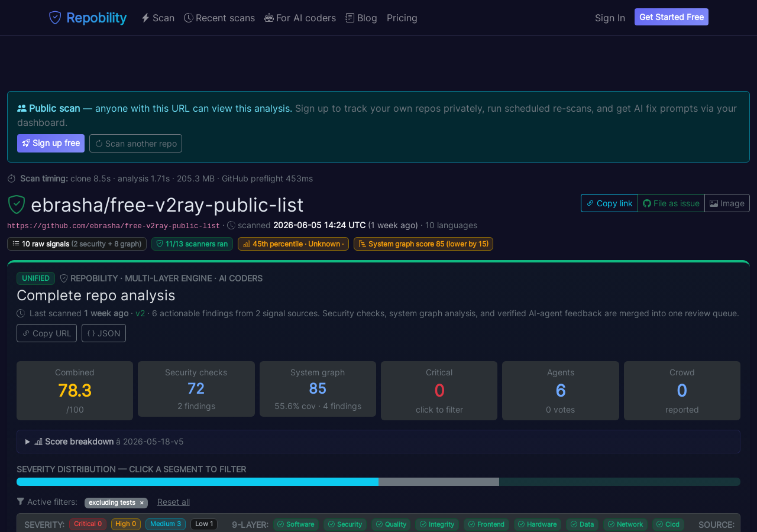The height and width of the screenshot is (532, 757).
Task: Toggle the Security layer filter
Action: pos(345,524)
